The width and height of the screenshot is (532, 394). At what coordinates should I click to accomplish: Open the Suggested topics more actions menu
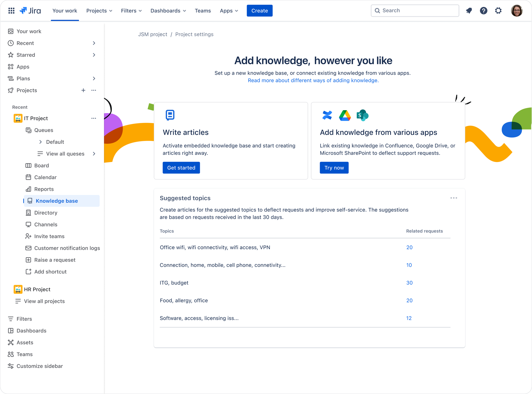(454, 198)
